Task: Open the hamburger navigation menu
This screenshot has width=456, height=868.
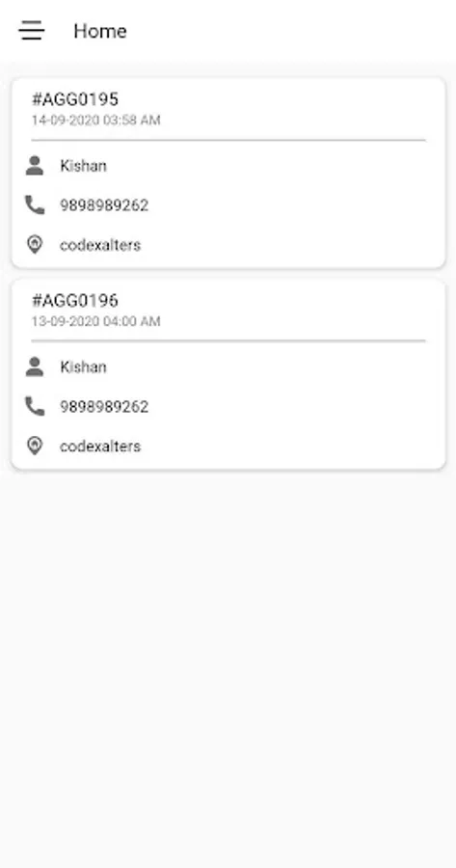Action: [x=32, y=31]
